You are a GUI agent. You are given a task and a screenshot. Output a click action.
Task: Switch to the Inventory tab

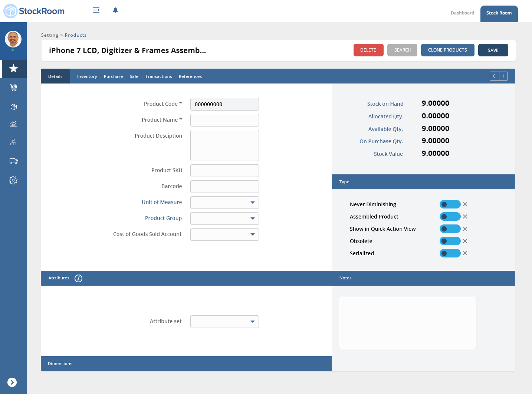coord(87,76)
